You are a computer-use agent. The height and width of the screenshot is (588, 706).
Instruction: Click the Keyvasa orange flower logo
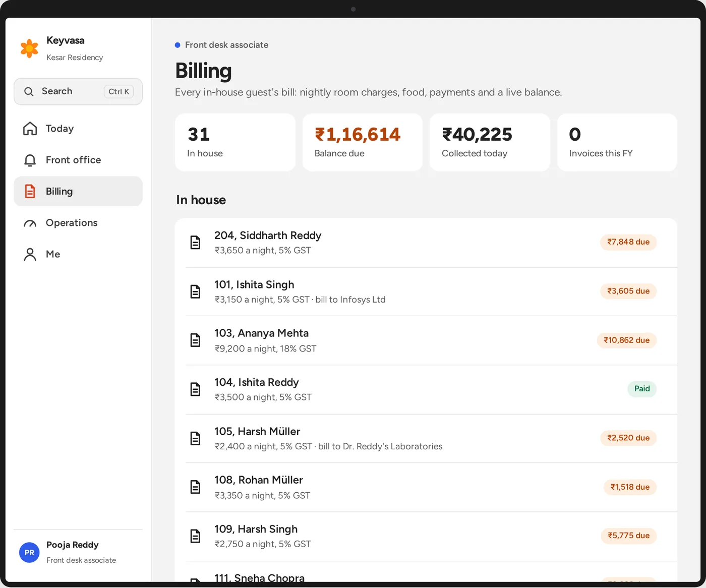pos(29,48)
